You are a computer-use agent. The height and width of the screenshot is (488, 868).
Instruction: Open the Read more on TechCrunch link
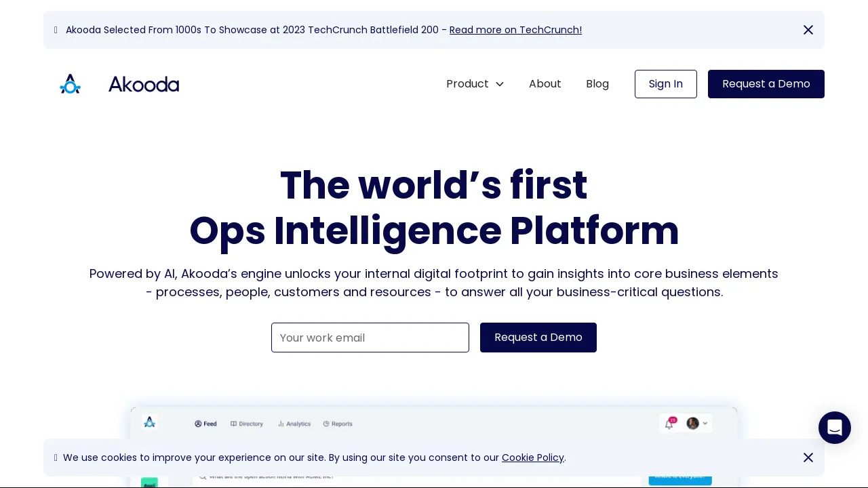(x=515, y=30)
